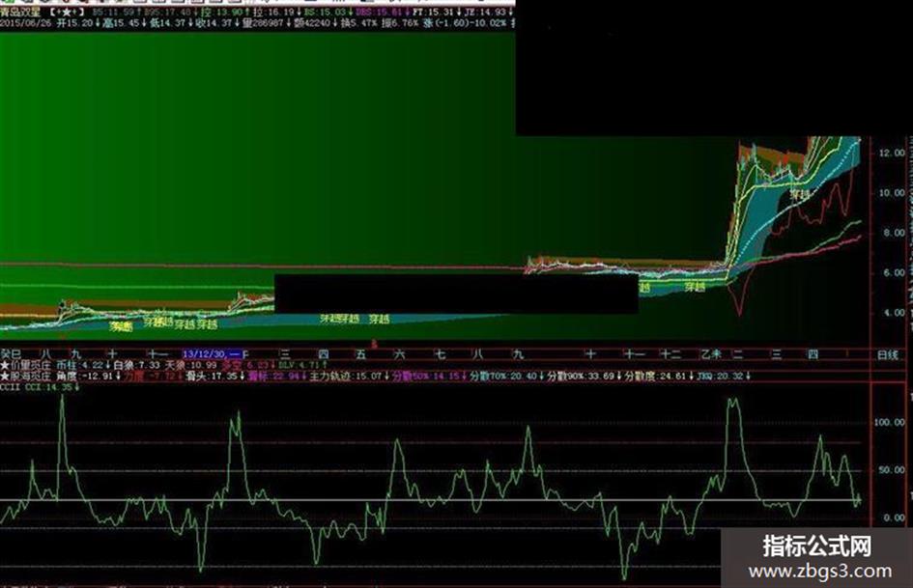Click the 癸巳 year marker on timeline

click(x=11, y=354)
